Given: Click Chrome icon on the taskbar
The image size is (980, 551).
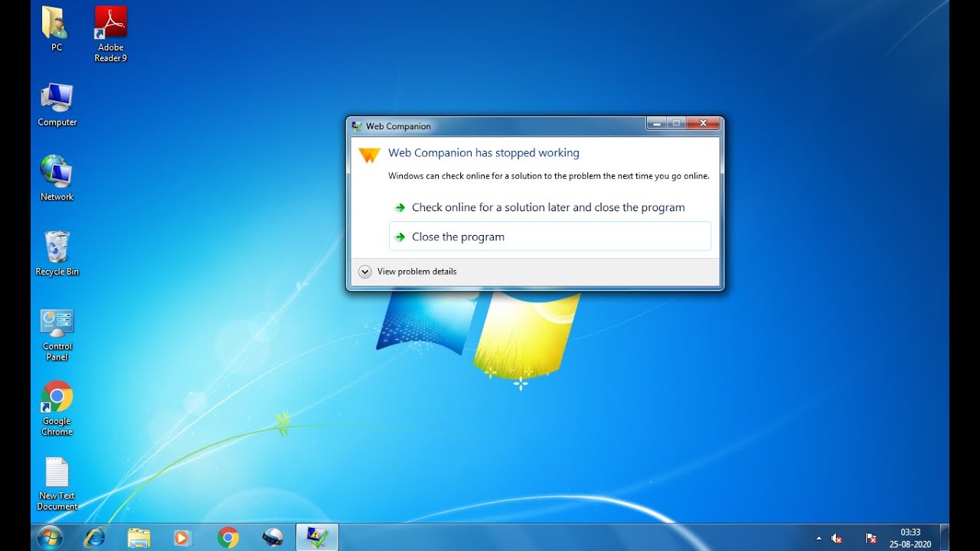Looking at the screenshot, I should click(227, 538).
